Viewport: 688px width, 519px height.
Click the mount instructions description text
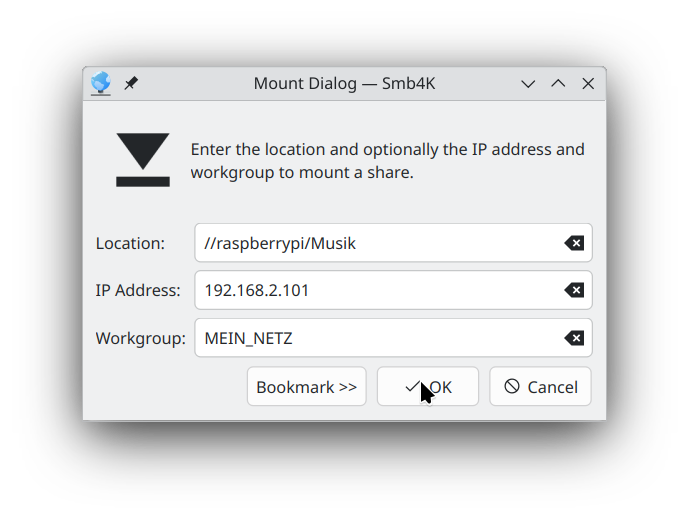tap(388, 161)
